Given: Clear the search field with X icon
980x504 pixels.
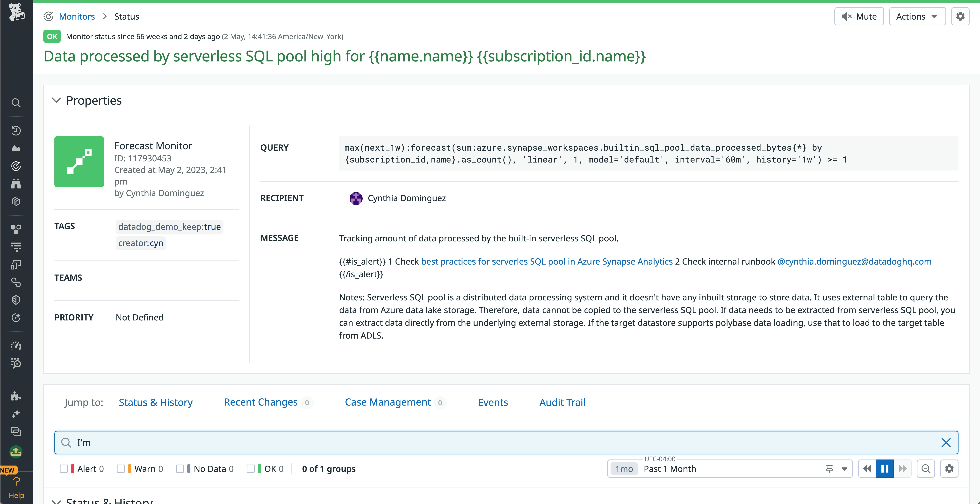Looking at the screenshot, I should 946,442.
